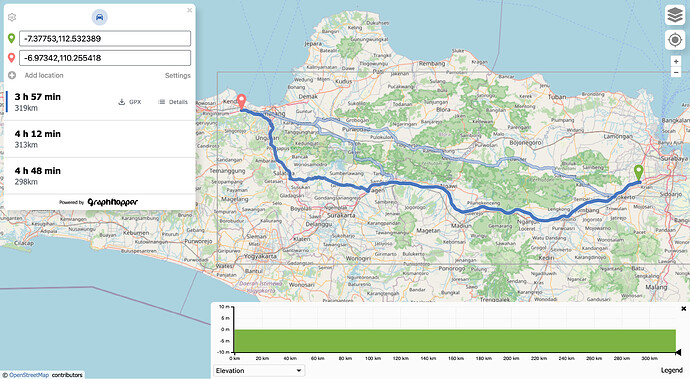
Task: Click the 298km distance text
Action: coord(26,182)
